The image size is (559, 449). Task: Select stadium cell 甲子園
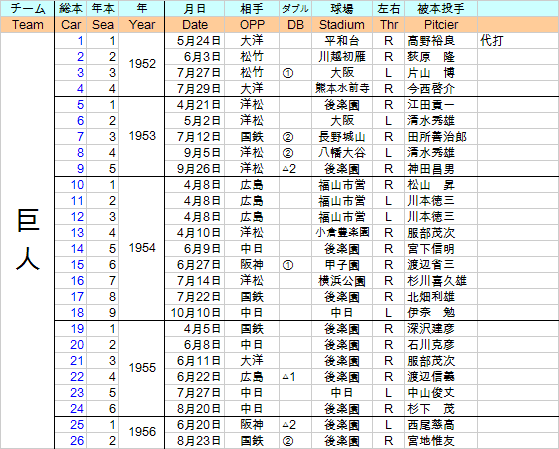pos(342,265)
